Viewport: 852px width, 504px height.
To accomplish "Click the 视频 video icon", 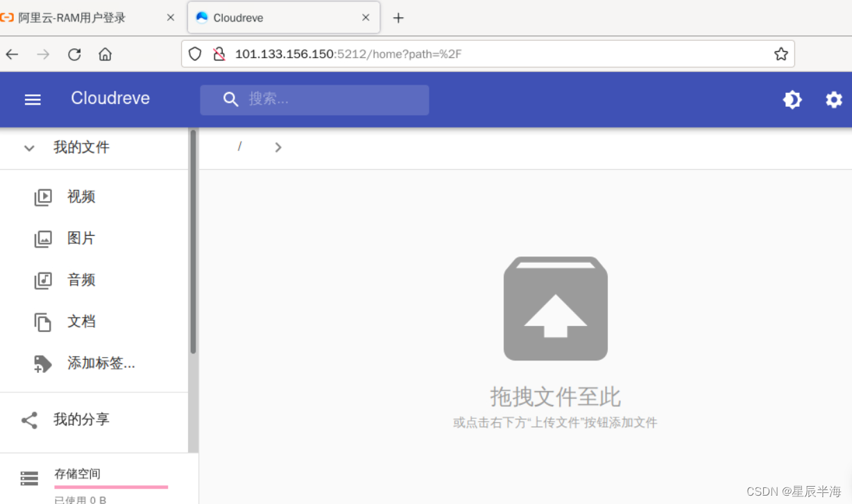I will coord(43,198).
